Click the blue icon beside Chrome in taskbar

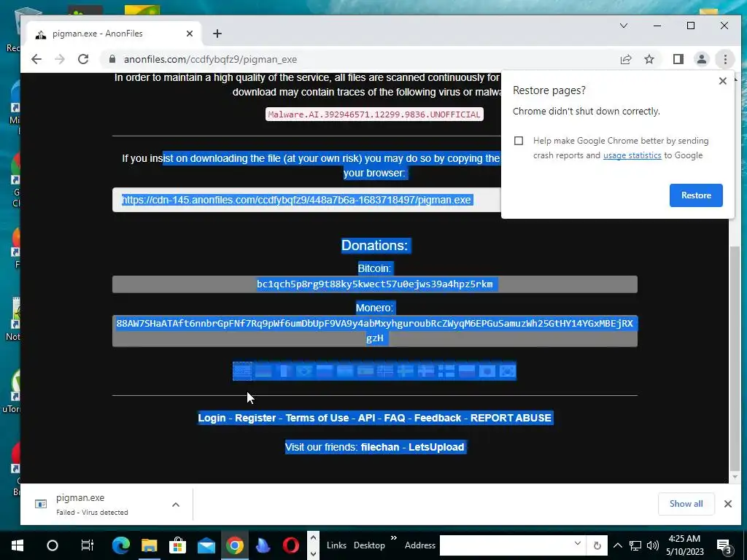pos(263,545)
